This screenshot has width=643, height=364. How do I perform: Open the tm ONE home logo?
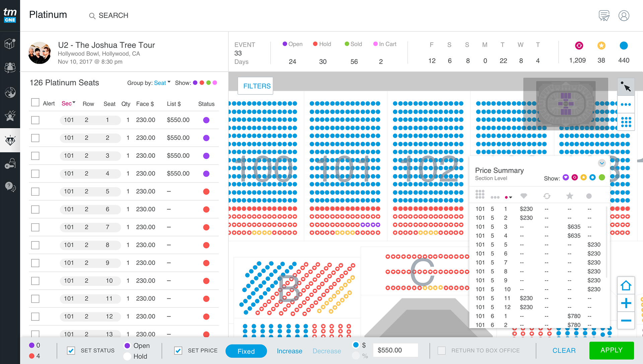coord(10,15)
